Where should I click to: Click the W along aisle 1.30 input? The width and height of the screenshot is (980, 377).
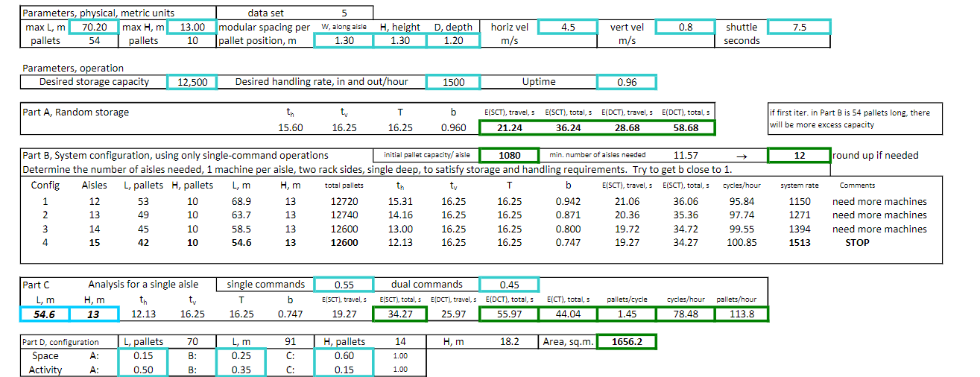point(344,41)
